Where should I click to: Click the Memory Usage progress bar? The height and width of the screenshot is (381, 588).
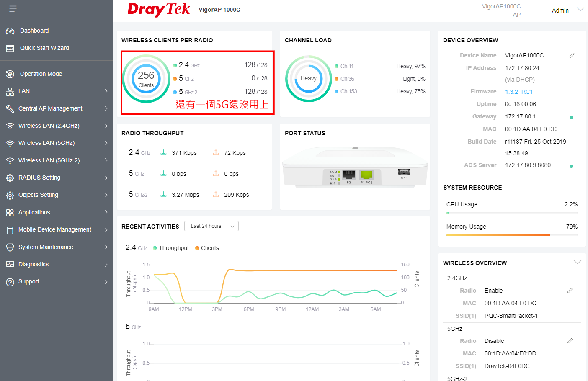pos(512,235)
